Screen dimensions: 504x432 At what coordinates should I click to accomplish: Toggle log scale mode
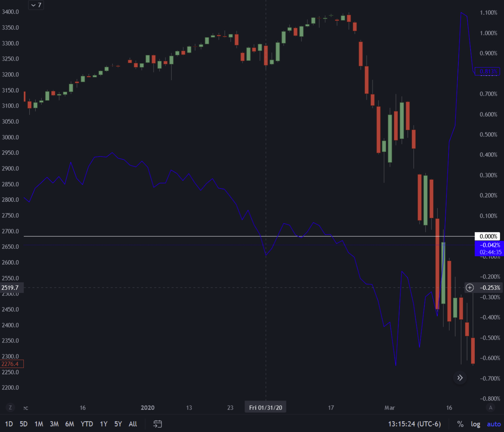[x=475, y=424]
